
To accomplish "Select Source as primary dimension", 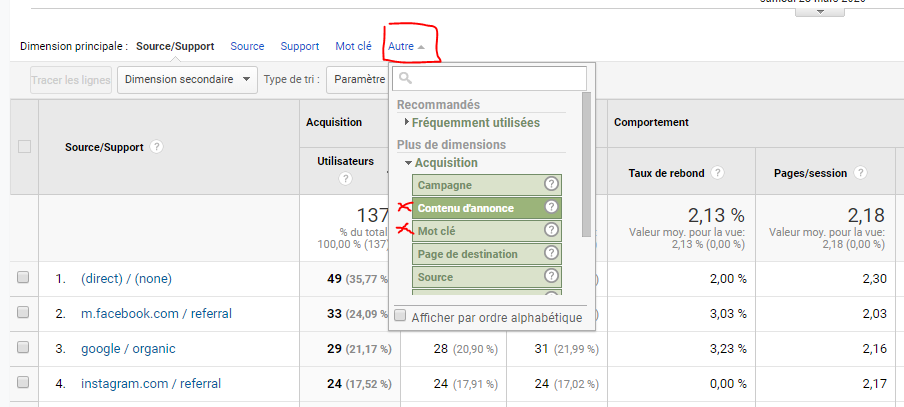I will click(247, 46).
